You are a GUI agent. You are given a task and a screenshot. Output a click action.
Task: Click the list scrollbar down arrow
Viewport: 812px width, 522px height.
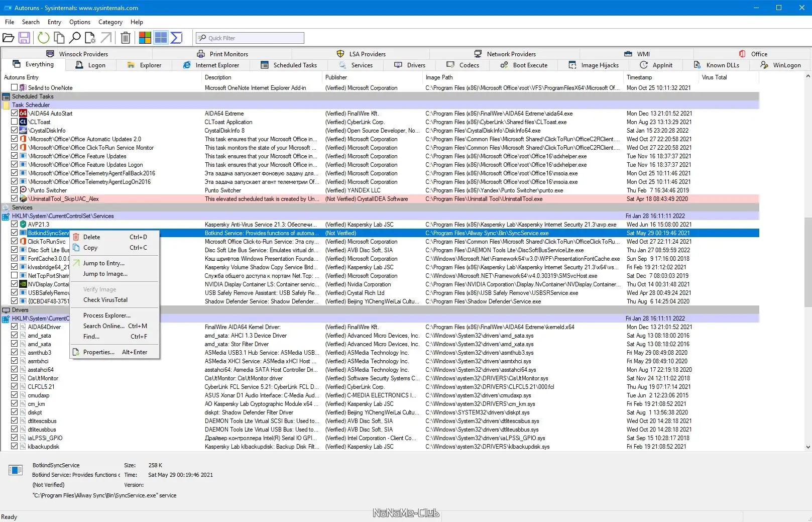click(808, 447)
